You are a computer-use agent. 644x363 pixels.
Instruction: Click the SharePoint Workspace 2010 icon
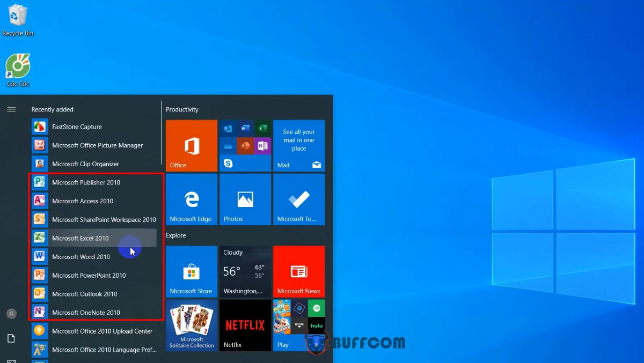tap(40, 220)
